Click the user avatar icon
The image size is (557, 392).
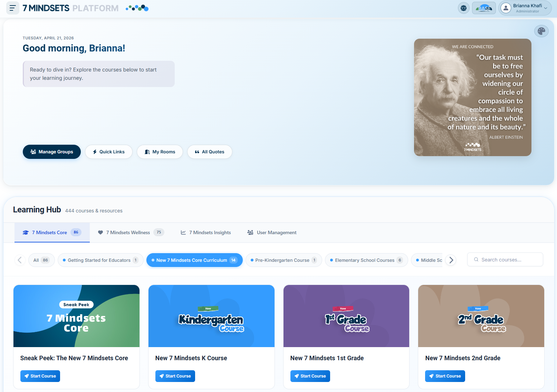click(506, 8)
